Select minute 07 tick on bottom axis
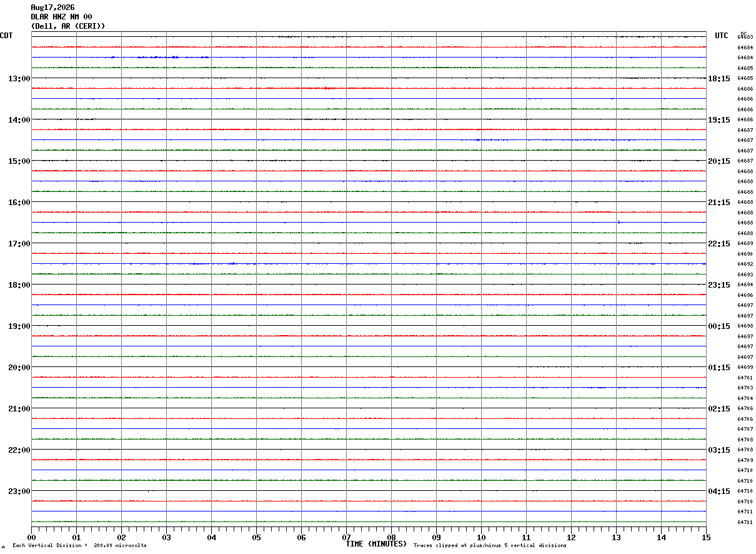 click(x=346, y=537)
